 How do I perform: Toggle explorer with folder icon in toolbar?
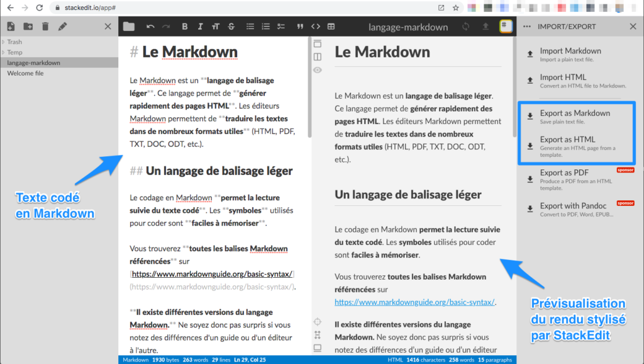click(129, 26)
